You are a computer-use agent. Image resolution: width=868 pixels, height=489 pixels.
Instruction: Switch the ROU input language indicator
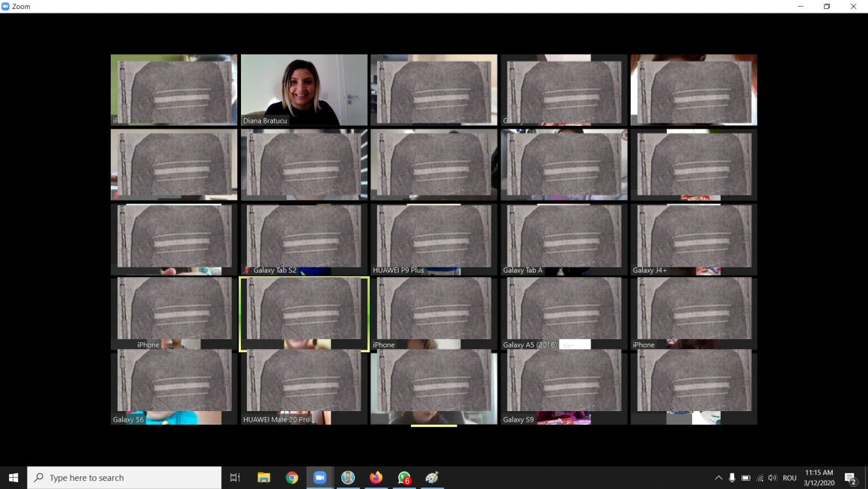789,478
